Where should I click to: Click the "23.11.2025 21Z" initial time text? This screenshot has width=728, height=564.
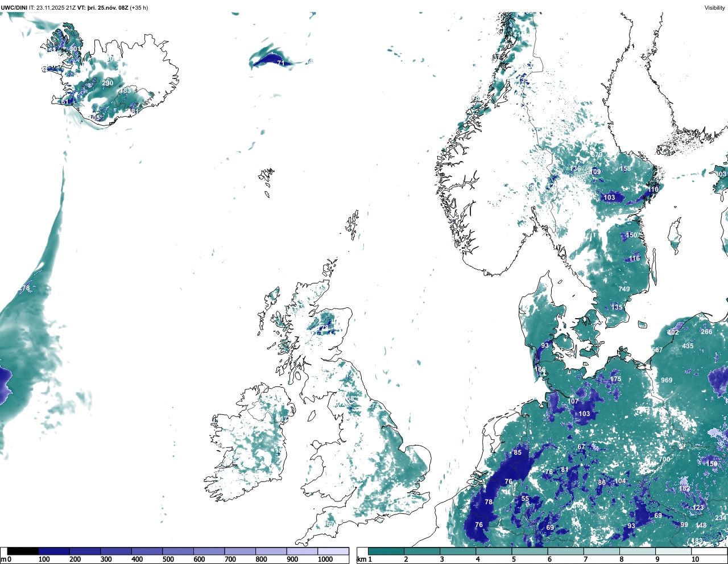56,8
